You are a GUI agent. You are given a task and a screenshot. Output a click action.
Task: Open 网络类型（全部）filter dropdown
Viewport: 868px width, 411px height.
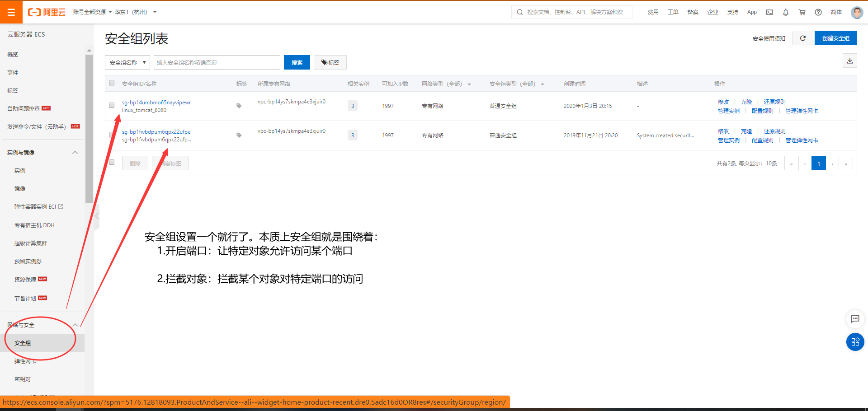click(446, 84)
